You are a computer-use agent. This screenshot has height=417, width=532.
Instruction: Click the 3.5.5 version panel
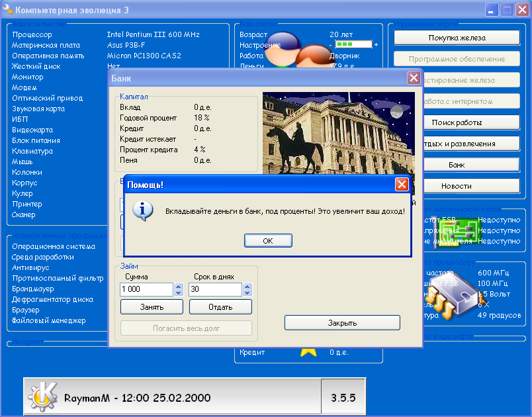pos(343,397)
